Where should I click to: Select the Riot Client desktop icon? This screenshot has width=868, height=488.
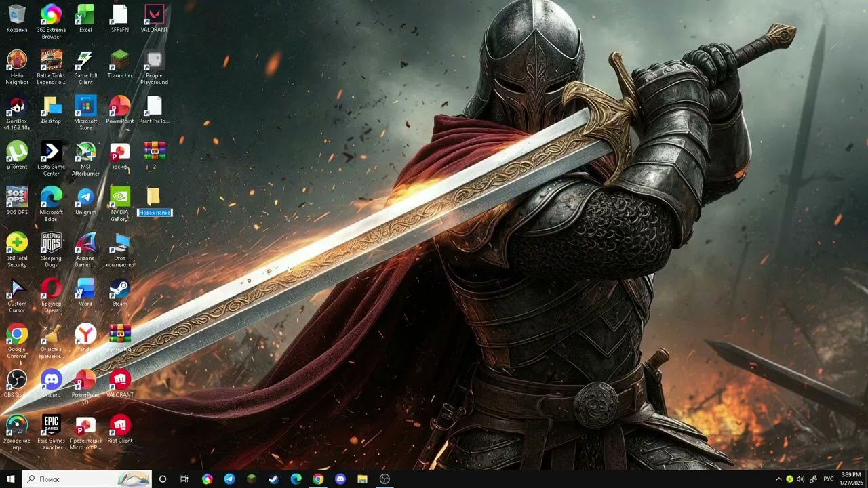(120, 425)
